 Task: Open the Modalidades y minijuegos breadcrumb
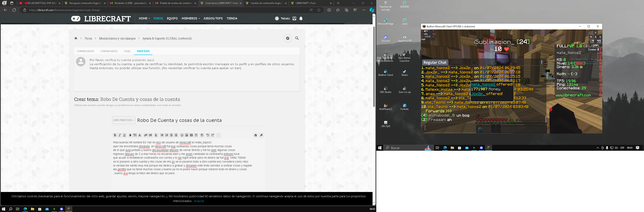click(x=117, y=38)
